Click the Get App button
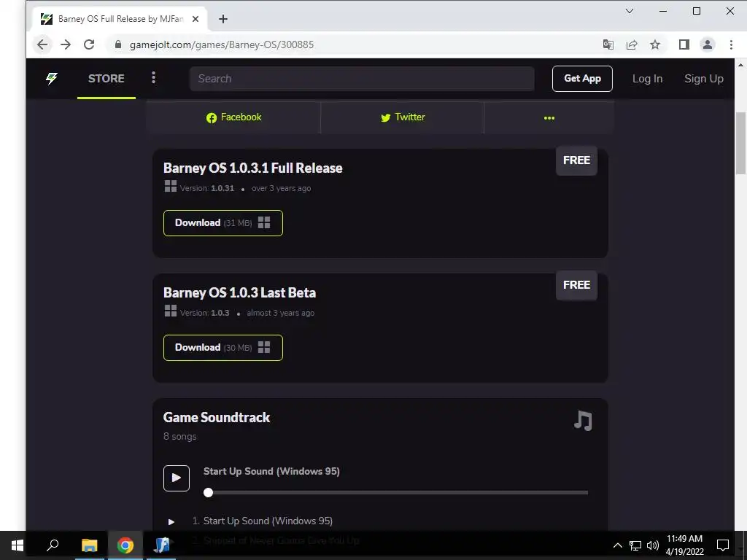This screenshot has height=560, width=747. pyautogui.click(x=582, y=79)
